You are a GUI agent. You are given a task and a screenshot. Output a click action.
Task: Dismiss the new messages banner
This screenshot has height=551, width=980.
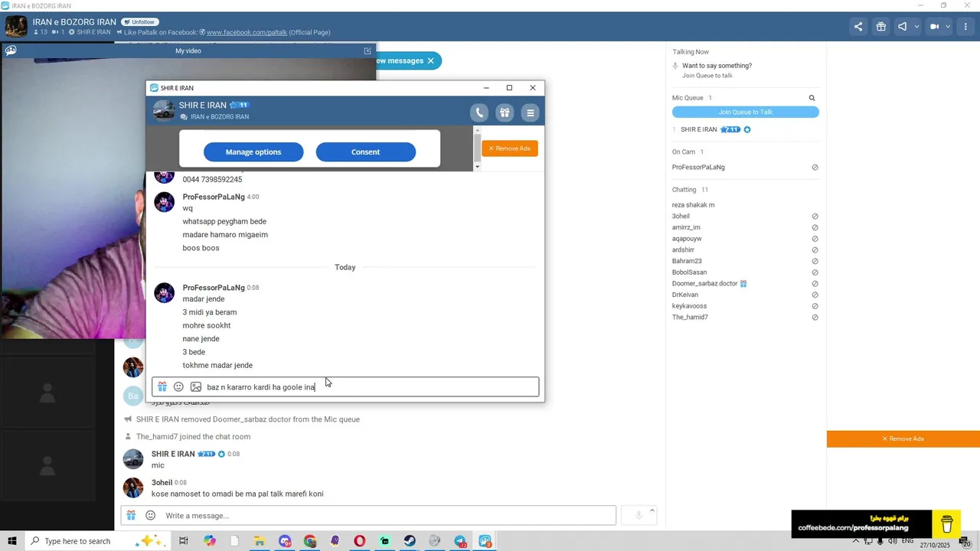(x=430, y=60)
